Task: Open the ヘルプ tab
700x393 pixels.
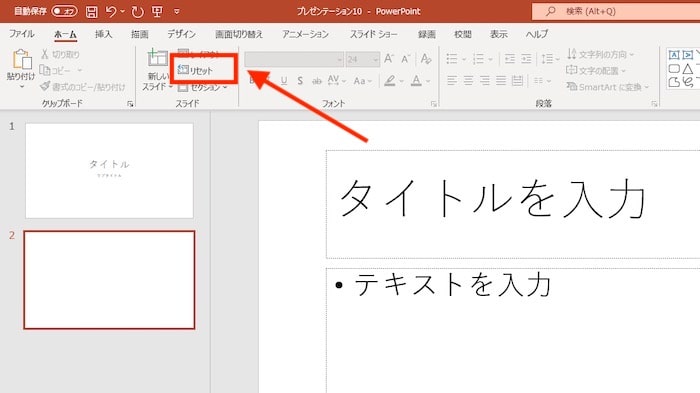Action: [x=537, y=34]
